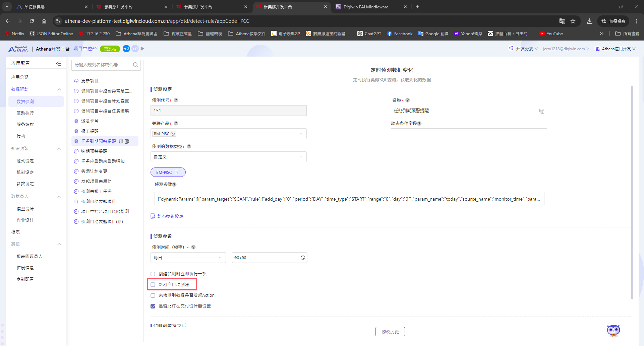The image size is (644, 346).
Task: Open a new browser tab
Action: [417, 7]
